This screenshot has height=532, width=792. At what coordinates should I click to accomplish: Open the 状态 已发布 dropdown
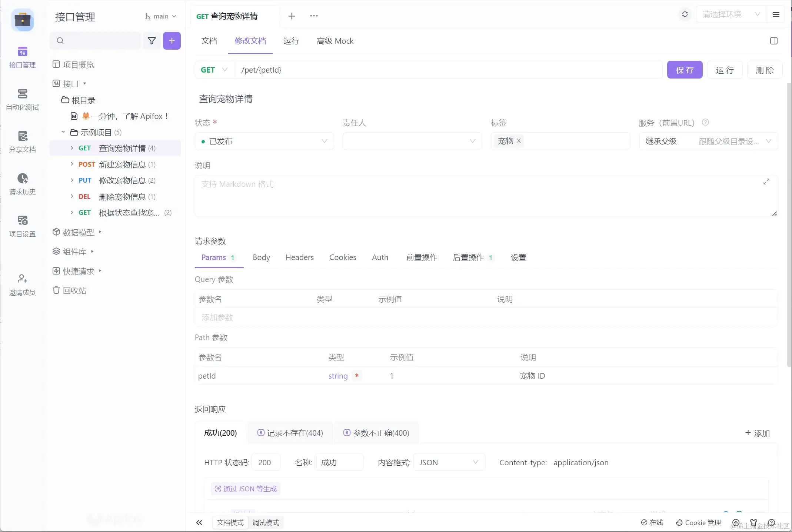(264, 141)
